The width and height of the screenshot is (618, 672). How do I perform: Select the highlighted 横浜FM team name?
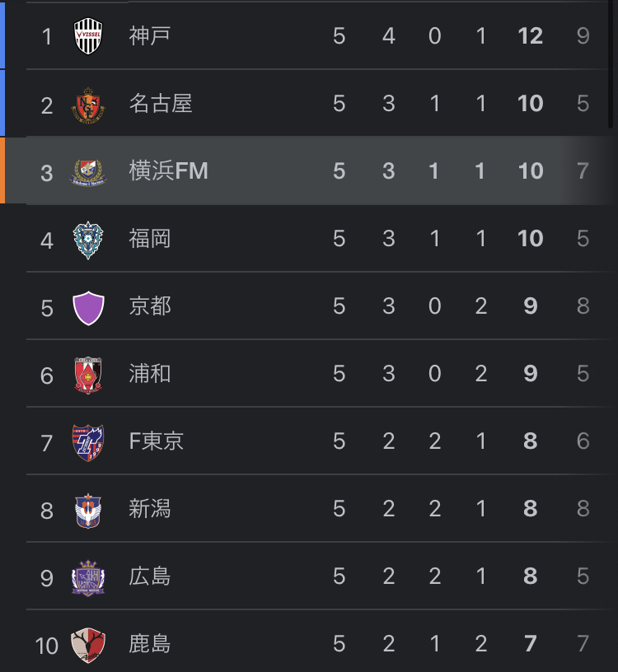(x=169, y=170)
